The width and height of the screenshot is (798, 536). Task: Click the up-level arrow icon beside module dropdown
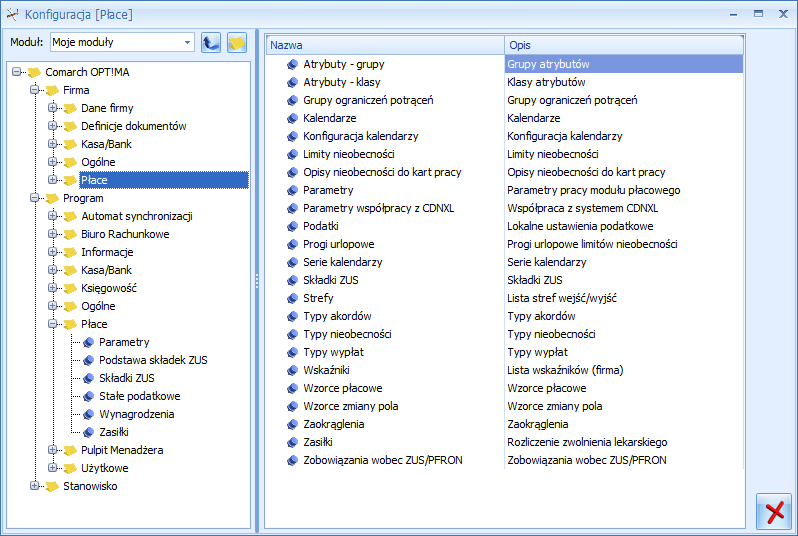(211, 42)
